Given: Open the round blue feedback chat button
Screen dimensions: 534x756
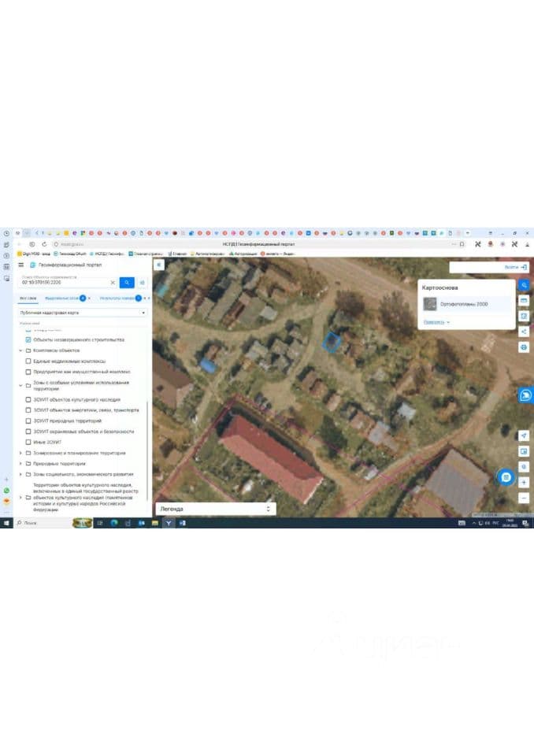Looking at the screenshot, I should click(x=506, y=477).
